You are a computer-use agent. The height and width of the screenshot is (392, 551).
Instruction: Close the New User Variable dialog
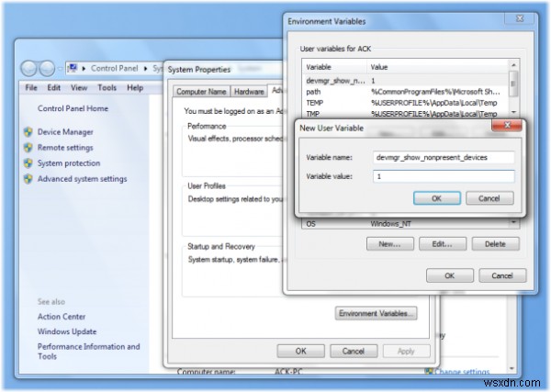(x=506, y=125)
